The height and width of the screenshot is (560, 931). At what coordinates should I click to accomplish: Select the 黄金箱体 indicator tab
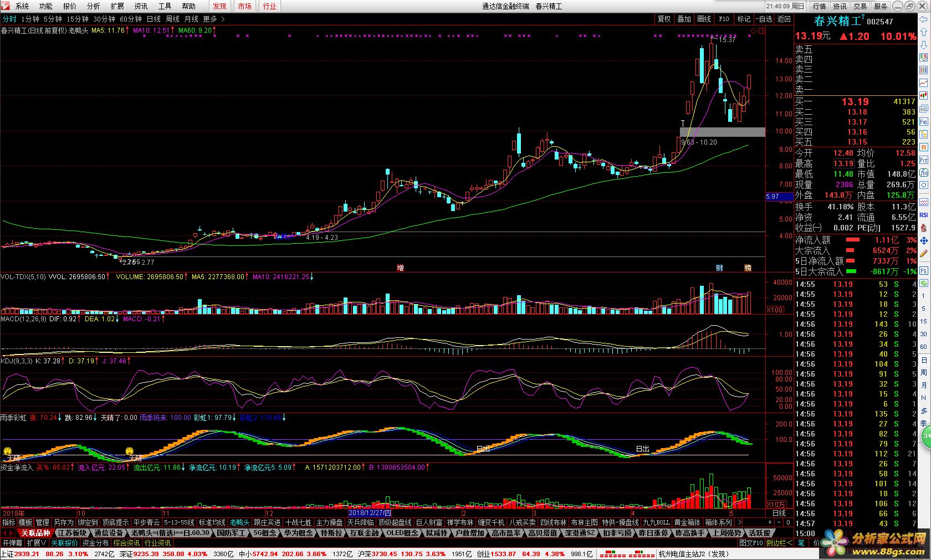pyautogui.click(x=687, y=522)
